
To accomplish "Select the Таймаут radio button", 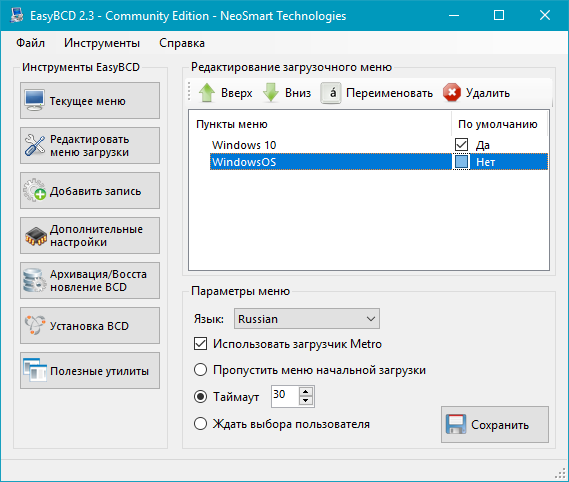I will (x=201, y=396).
